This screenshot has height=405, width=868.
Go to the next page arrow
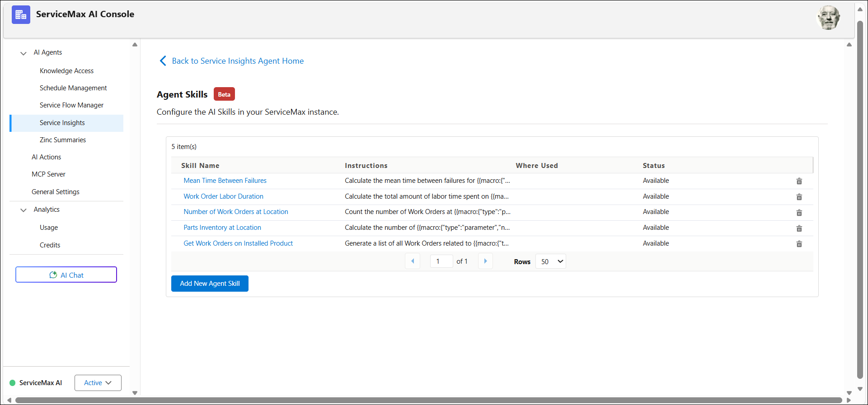[x=485, y=261]
